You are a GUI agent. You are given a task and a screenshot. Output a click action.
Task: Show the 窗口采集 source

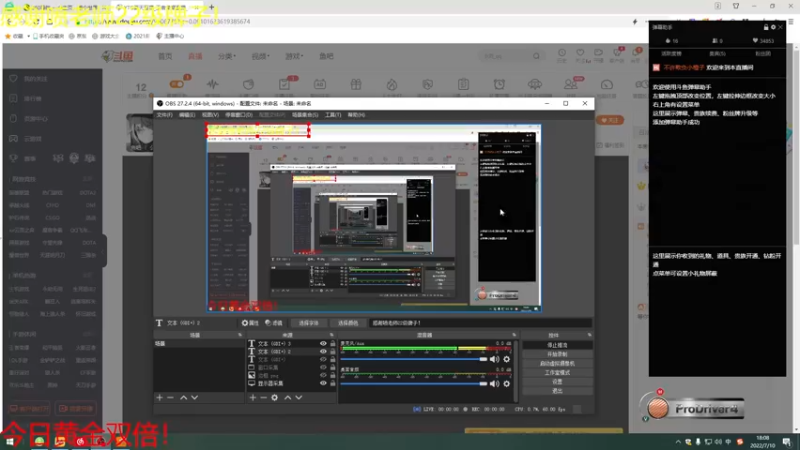click(x=323, y=367)
